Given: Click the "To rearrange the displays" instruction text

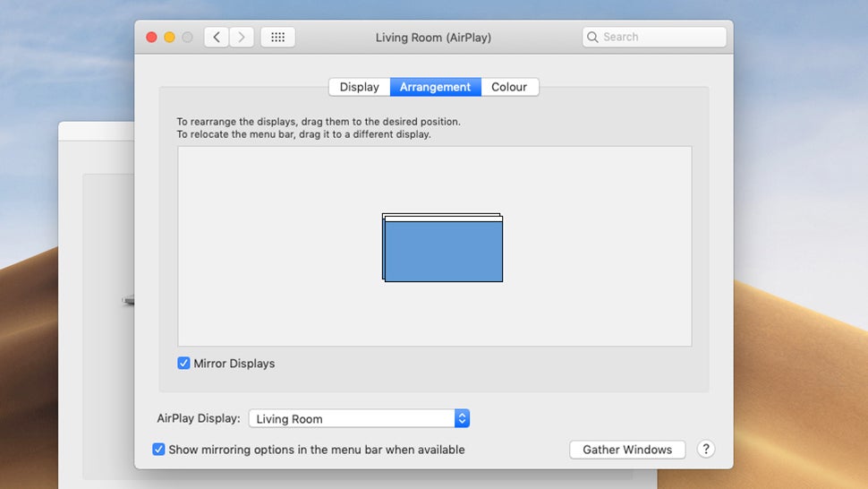Looking at the screenshot, I should pos(319,121).
